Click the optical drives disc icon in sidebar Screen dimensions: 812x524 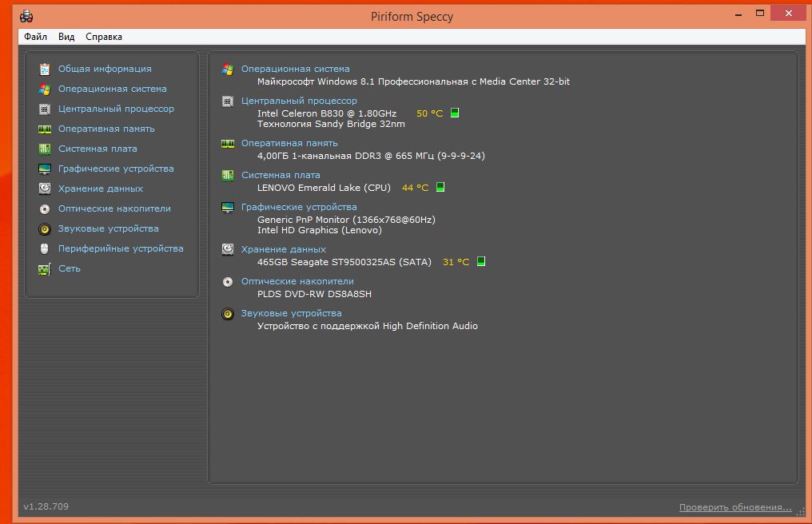(44, 208)
